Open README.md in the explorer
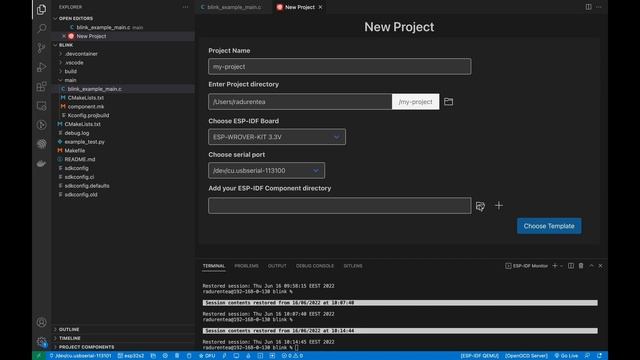The width and height of the screenshot is (640, 360). (80, 159)
